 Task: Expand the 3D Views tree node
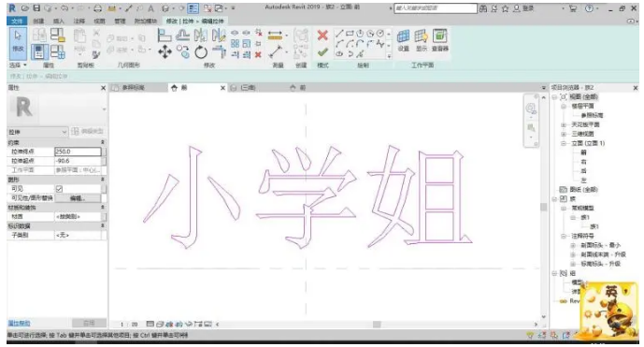click(564, 134)
